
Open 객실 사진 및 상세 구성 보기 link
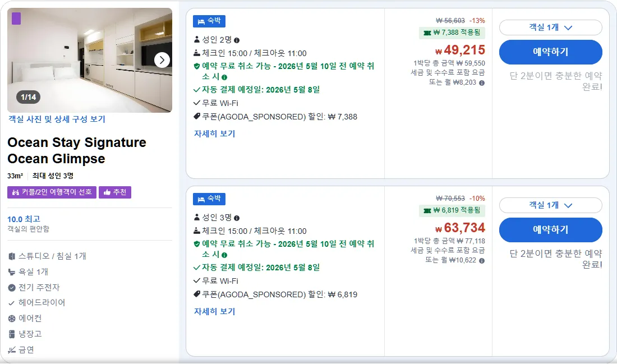tap(57, 119)
